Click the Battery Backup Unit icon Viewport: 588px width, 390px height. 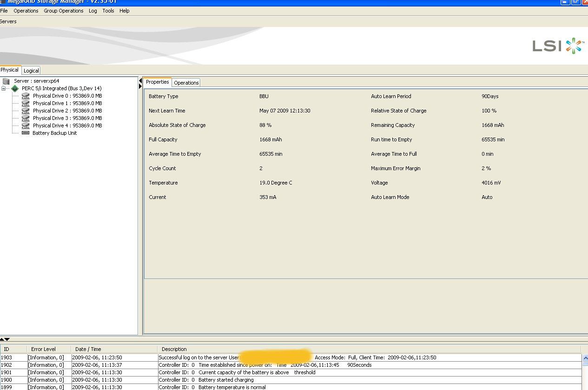click(x=26, y=133)
